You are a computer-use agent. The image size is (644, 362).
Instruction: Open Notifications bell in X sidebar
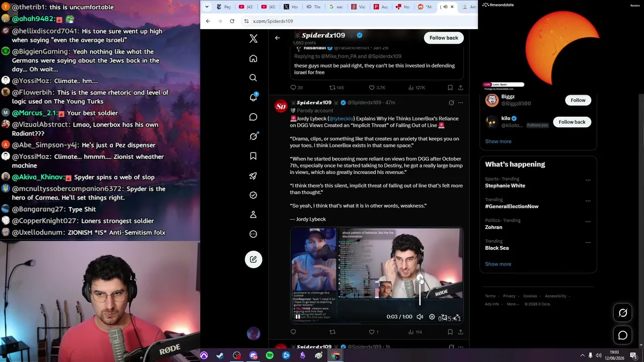click(253, 97)
